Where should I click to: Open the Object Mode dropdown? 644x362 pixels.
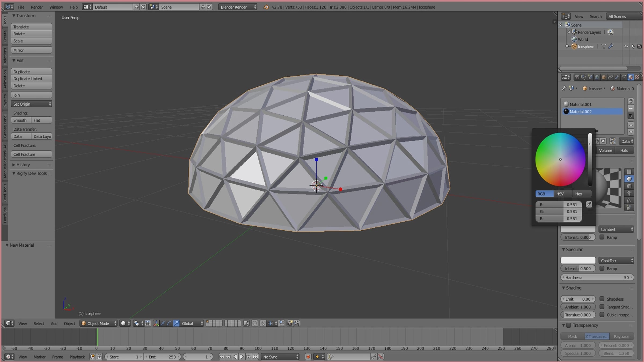[99, 323]
